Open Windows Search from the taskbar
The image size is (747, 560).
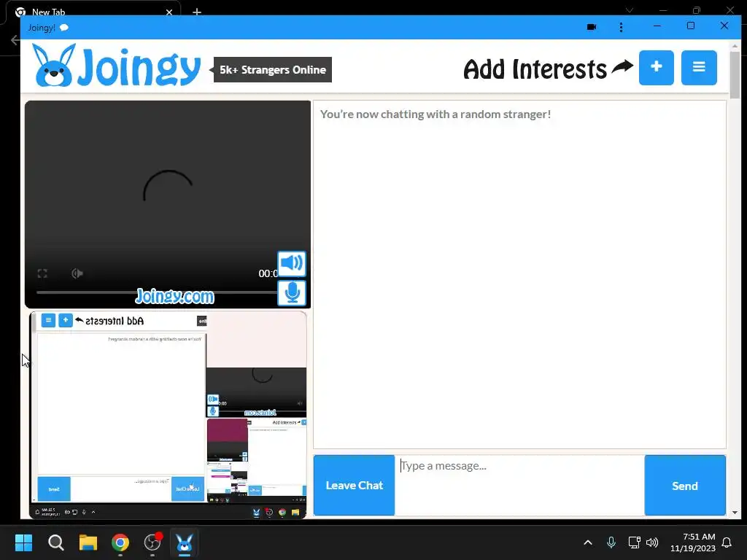55,542
